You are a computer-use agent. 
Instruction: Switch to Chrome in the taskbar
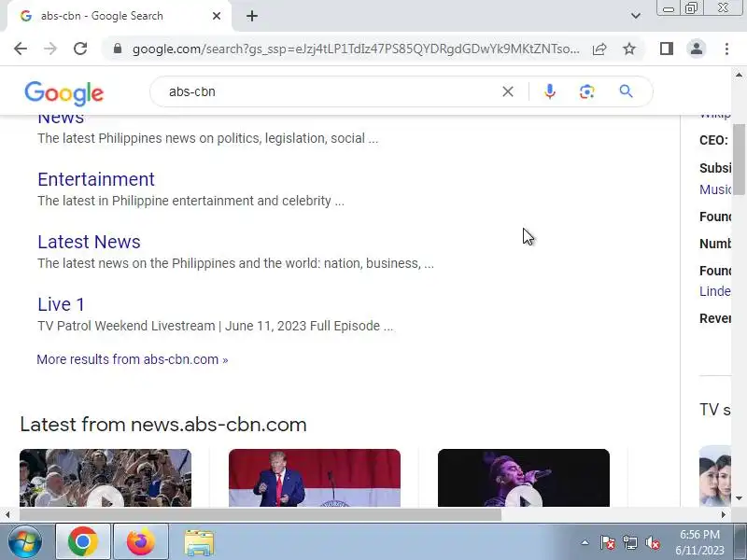pos(83,542)
